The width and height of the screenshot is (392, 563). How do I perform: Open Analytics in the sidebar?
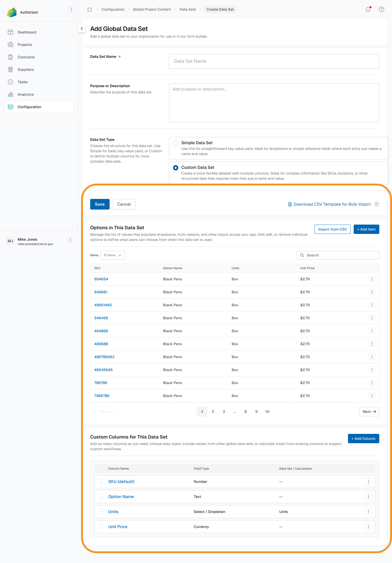pyautogui.click(x=26, y=94)
